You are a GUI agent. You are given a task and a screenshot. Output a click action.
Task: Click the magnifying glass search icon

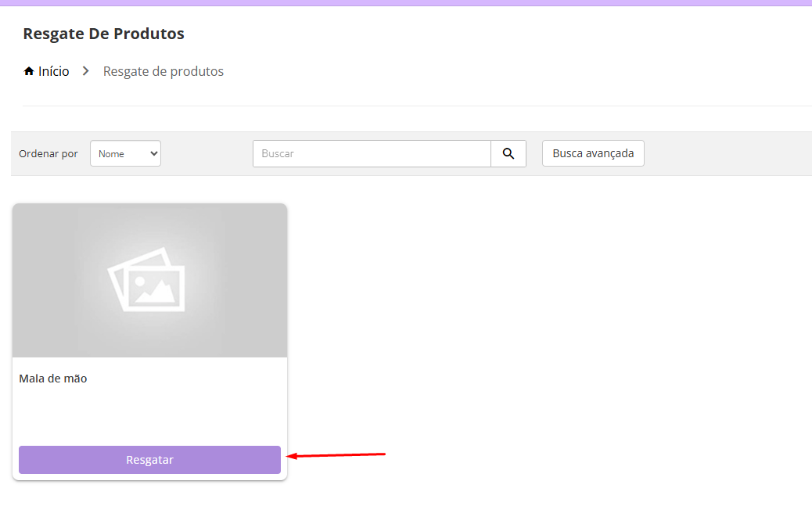[x=508, y=154]
